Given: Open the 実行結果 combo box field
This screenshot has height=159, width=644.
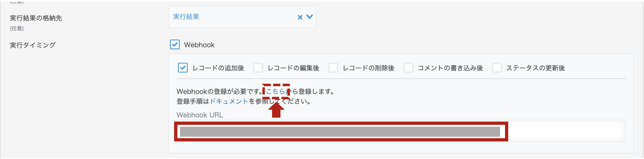Looking at the screenshot, I should 242,17.
